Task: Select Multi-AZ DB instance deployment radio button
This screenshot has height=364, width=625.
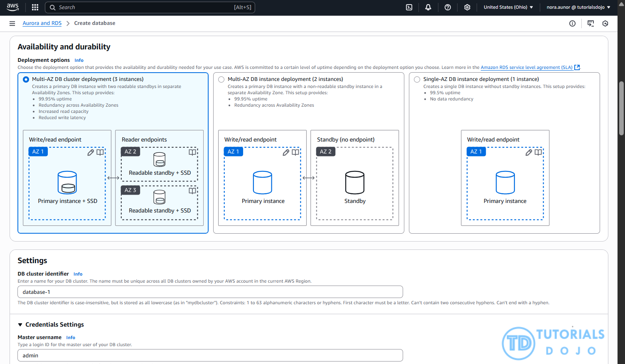Action: [x=221, y=79]
